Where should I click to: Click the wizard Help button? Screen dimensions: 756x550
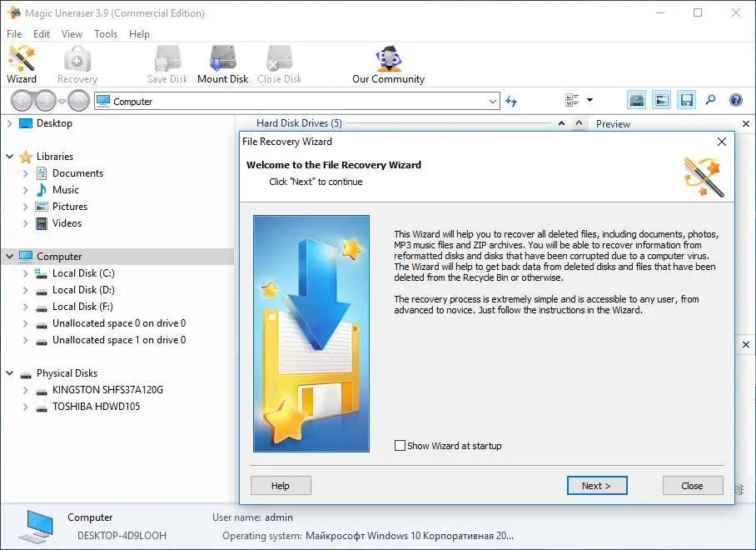click(281, 485)
